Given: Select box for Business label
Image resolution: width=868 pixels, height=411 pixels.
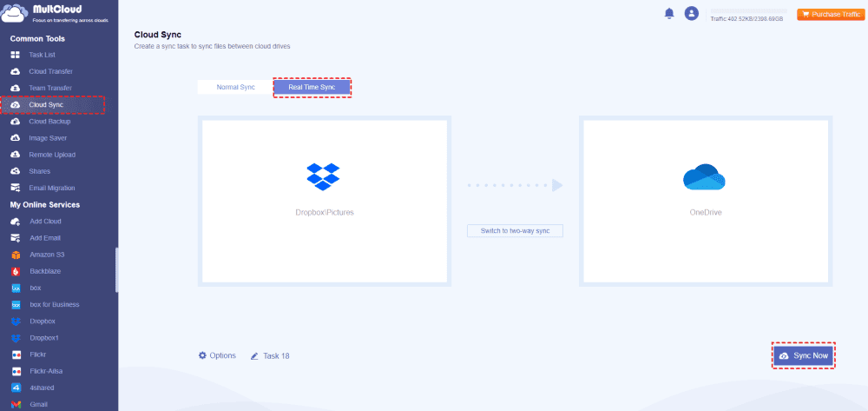Looking at the screenshot, I should [x=54, y=305].
